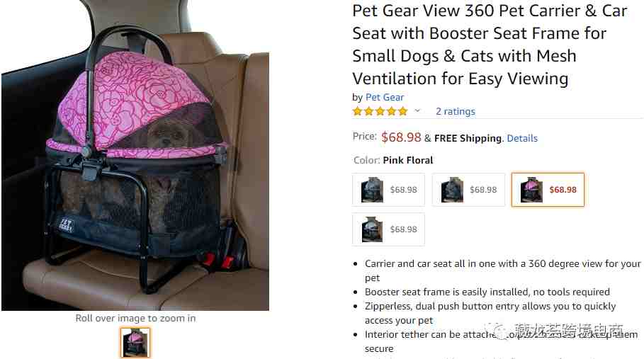Click the Color: Pink Floral label
The width and height of the screenshot is (644, 359).
(393, 160)
